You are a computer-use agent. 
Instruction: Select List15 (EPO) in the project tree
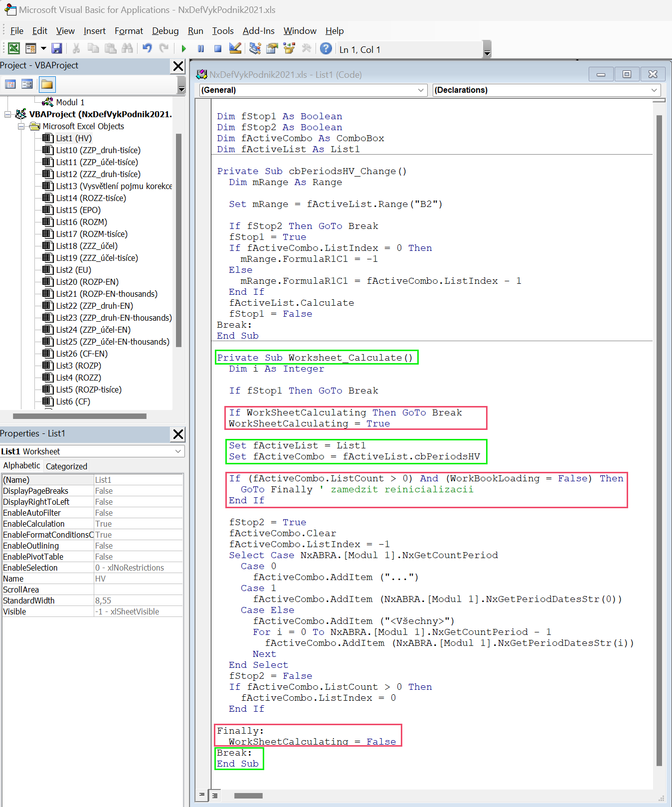coord(78,210)
